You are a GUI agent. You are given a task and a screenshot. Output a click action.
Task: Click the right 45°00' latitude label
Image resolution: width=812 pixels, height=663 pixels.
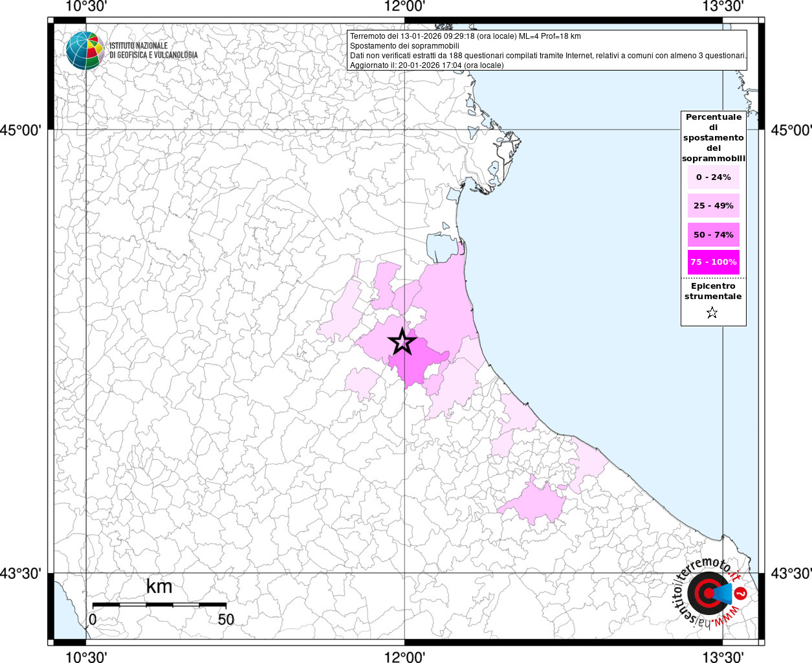click(791, 130)
